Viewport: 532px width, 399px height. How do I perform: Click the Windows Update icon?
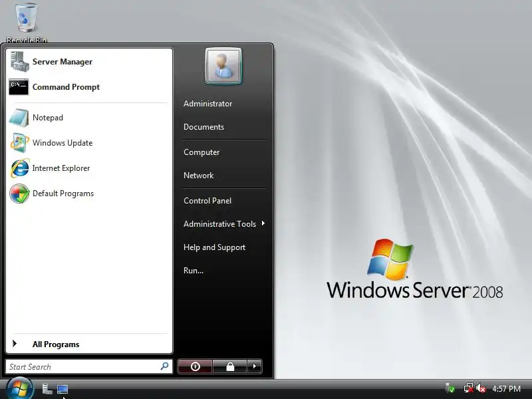[x=19, y=143]
